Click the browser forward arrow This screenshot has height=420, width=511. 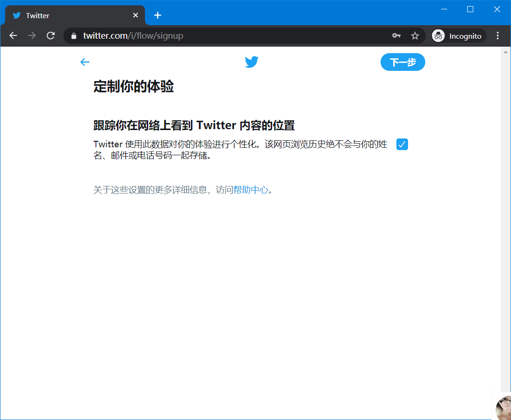point(32,35)
